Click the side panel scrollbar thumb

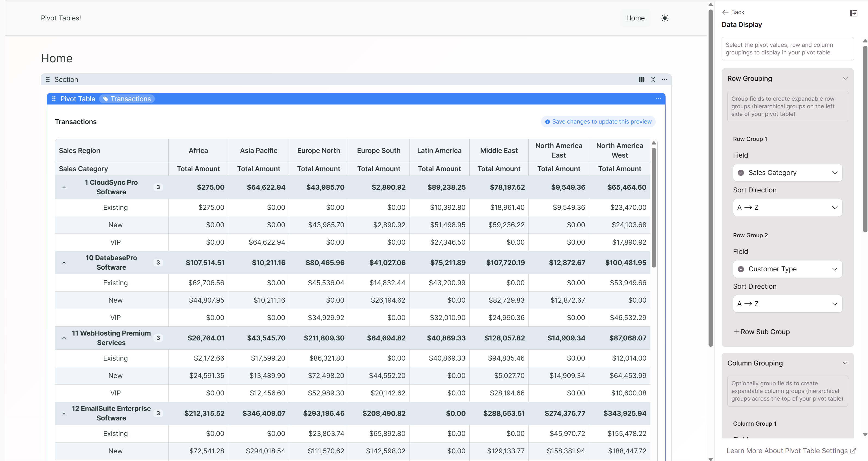click(865, 139)
